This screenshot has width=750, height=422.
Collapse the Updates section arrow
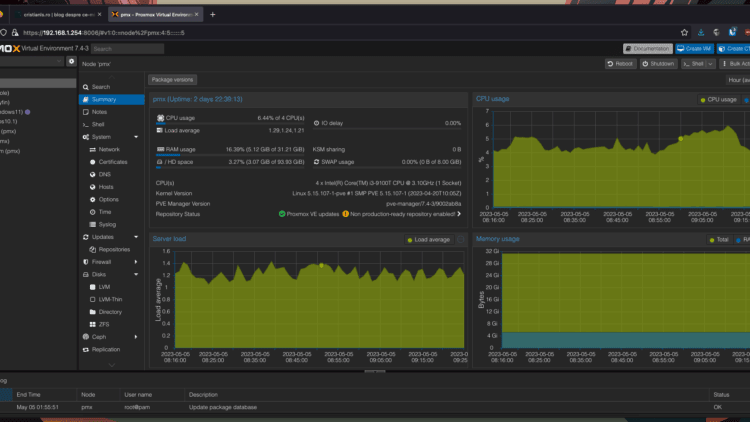coord(136,237)
